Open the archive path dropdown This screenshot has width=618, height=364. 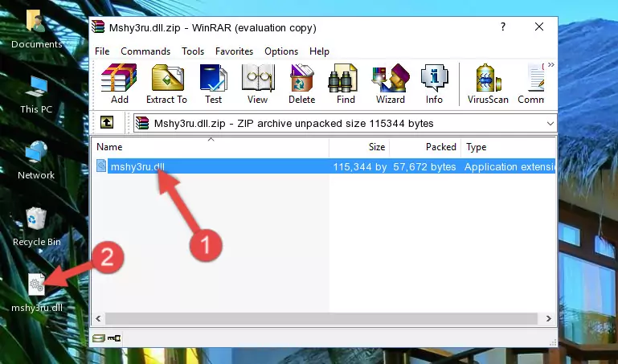point(550,124)
